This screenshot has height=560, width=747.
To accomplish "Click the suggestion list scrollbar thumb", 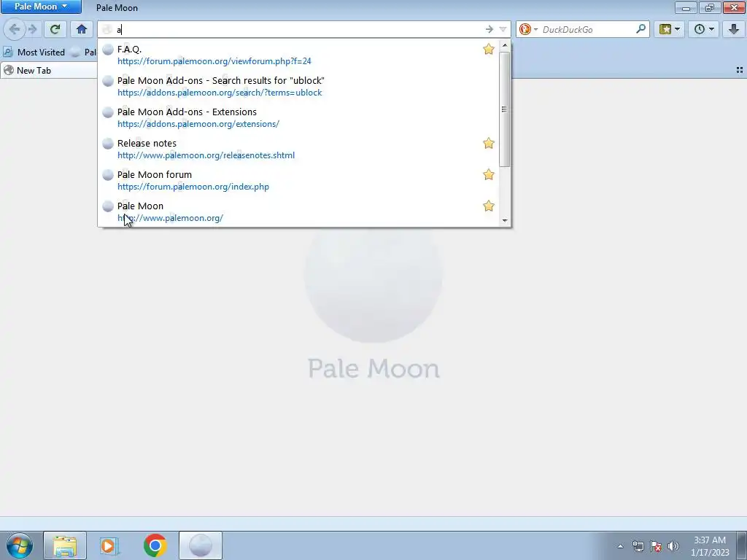I will pyautogui.click(x=505, y=109).
